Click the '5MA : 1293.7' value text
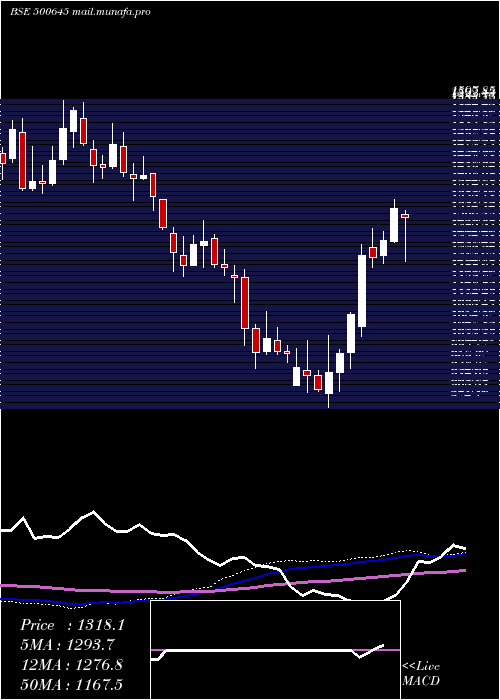This screenshot has width=500, height=700. pos(67,645)
